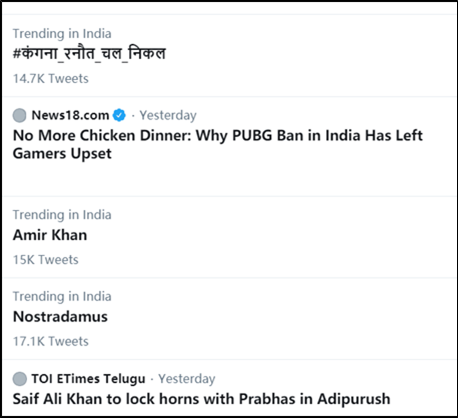Click the Gamers Upset headline line
Screen dimensions: 458x418
click(x=62, y=154)
